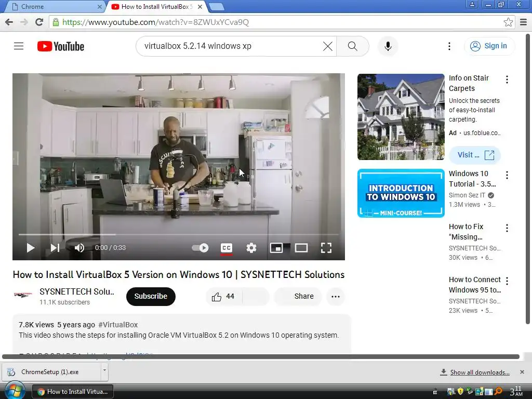Toggle autoplay switch in player
The height and width of the screenshot is (399, 532).
click(200, 248)
